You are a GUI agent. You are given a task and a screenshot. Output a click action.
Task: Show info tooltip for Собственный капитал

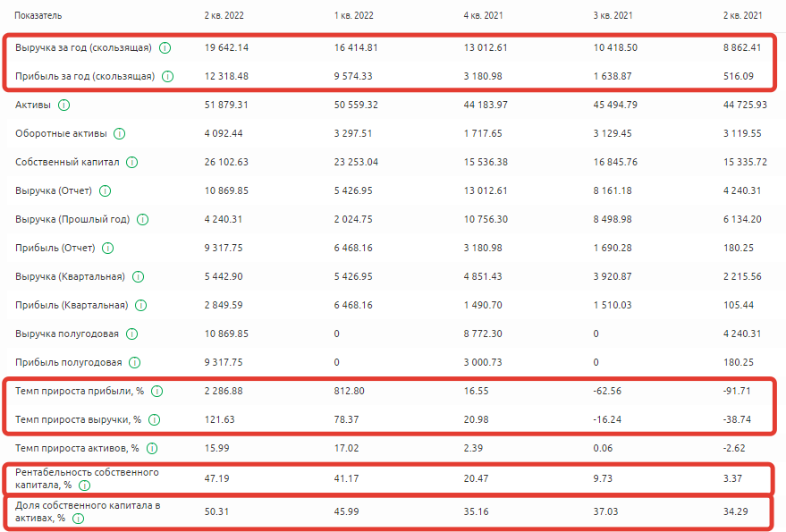tap(132, 162)
